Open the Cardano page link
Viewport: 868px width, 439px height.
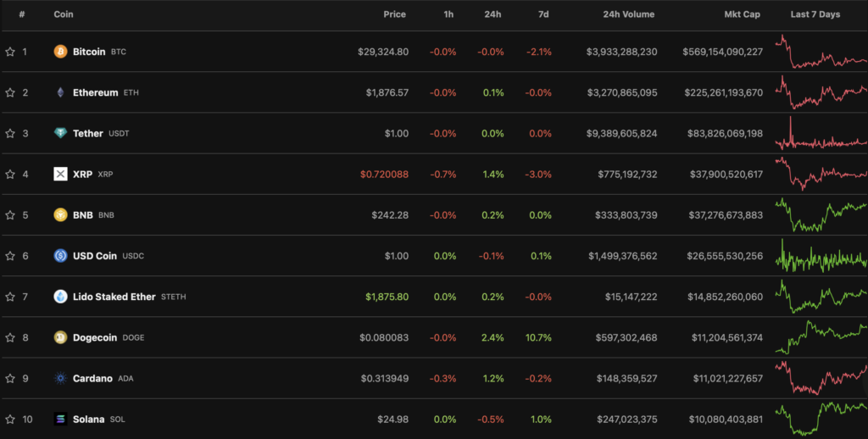click(x=92, y=378)
